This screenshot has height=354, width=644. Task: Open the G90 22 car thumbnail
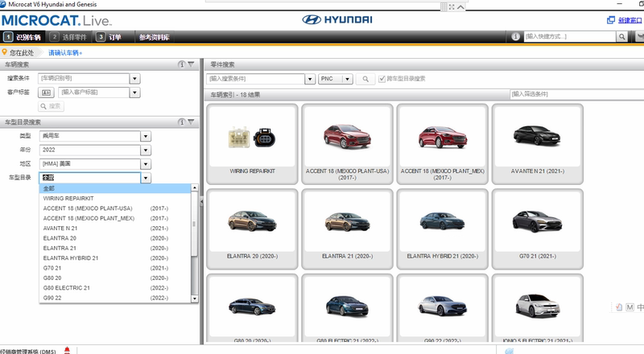442,308
